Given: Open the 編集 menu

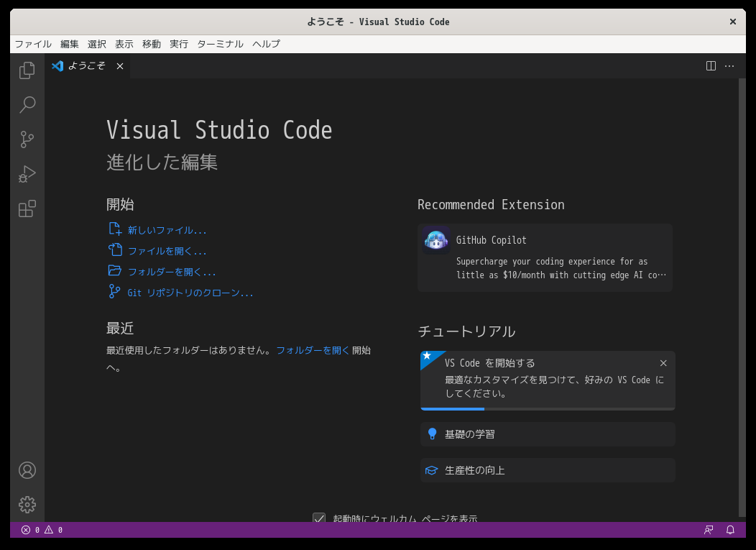Looking at the screenshot, I should pos(70,44).
